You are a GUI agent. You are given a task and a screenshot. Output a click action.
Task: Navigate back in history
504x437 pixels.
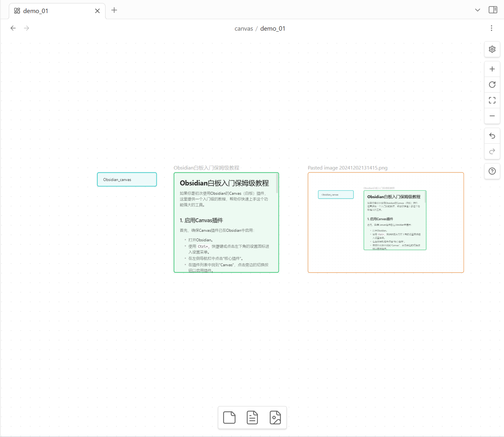pyautogui.click(x=13, y=28)
